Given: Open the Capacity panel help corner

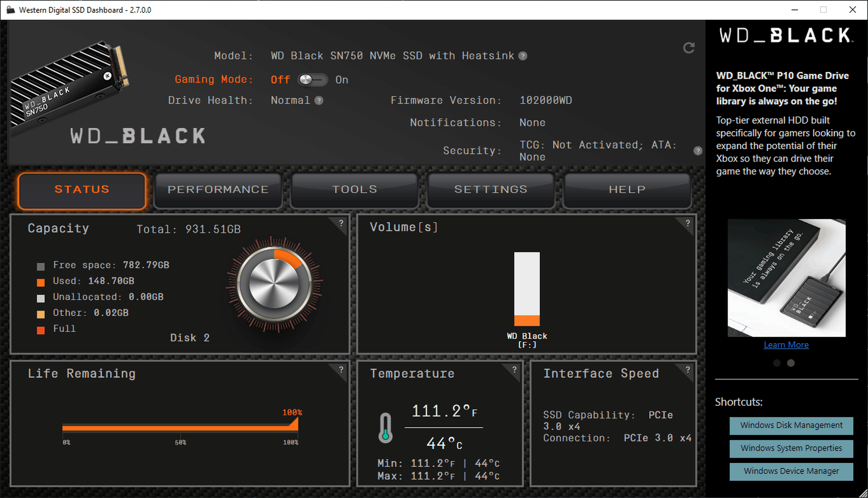Looking at the screenshot, I should (x=341, y=223).
